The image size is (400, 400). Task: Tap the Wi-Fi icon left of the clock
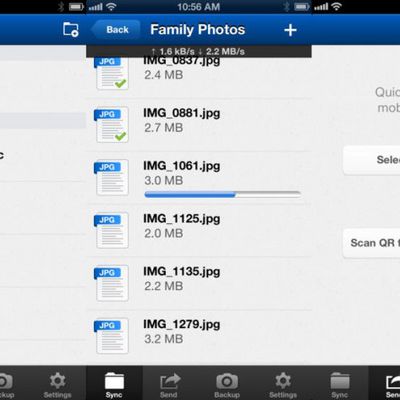tap(112, 6)
